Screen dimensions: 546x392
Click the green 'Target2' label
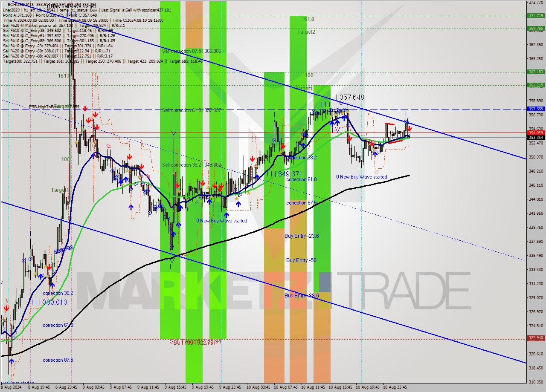[x=306, y=32]
